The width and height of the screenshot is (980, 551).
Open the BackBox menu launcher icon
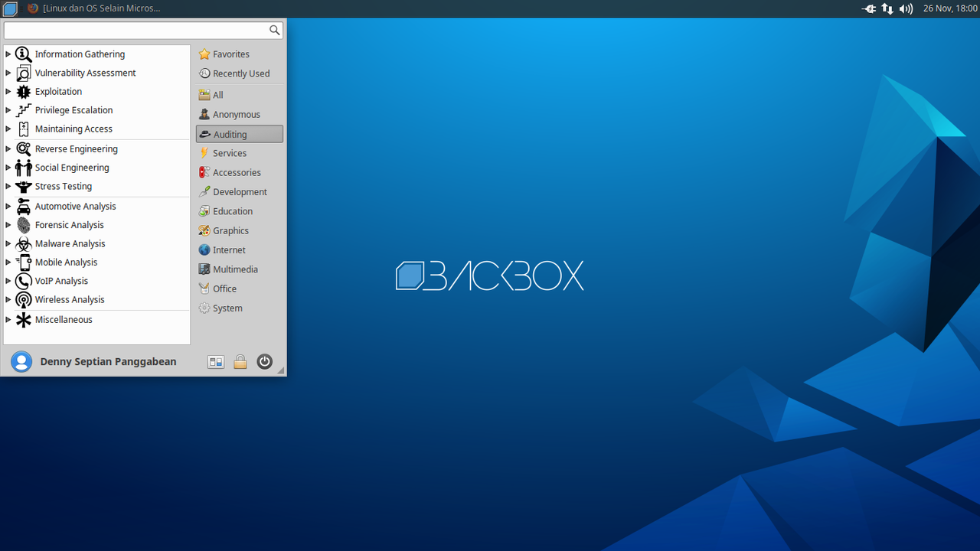click(x=10, y=8)
